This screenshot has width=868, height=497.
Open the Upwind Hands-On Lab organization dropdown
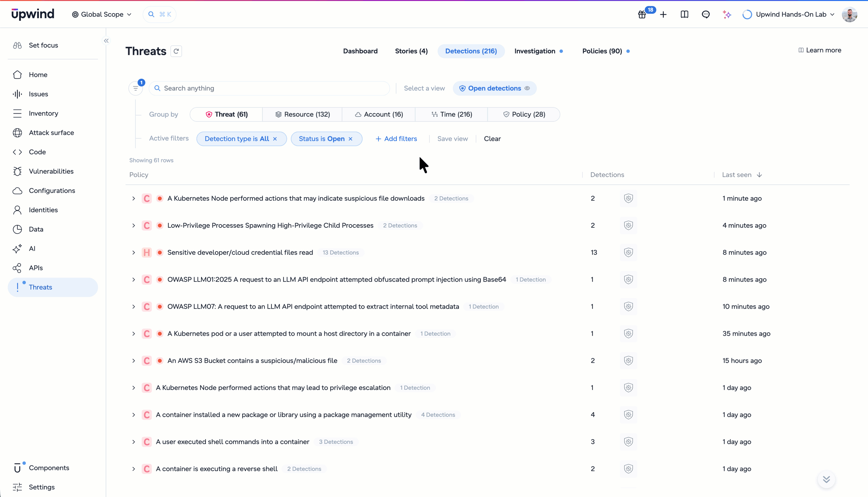[788, 14]
